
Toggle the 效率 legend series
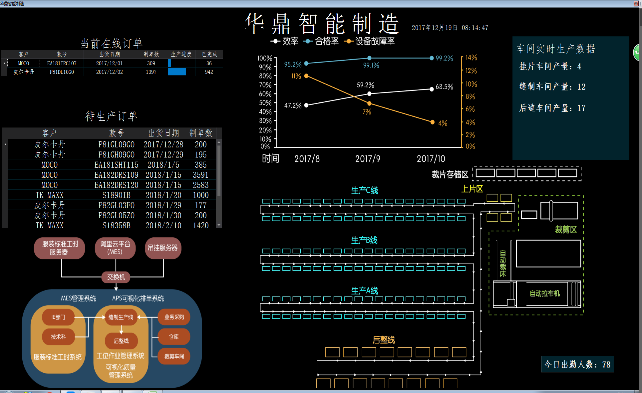(285, 41)
